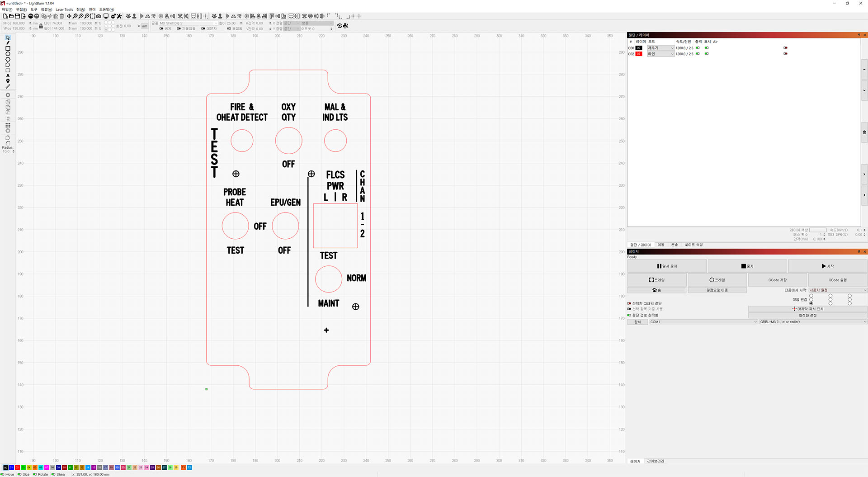Click Open File folder icon
This screenshot has height=477, width=868.
(x=11, y=16)
